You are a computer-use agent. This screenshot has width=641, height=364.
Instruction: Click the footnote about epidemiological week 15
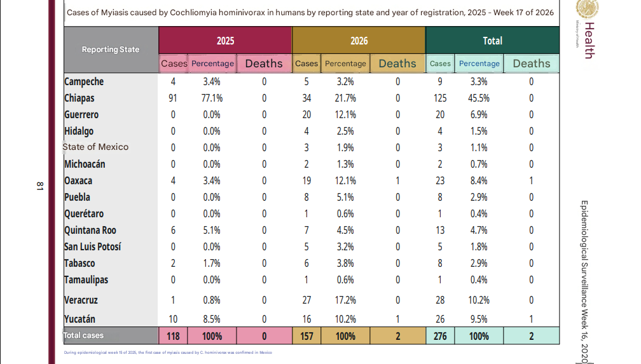[x=168, y=352]
